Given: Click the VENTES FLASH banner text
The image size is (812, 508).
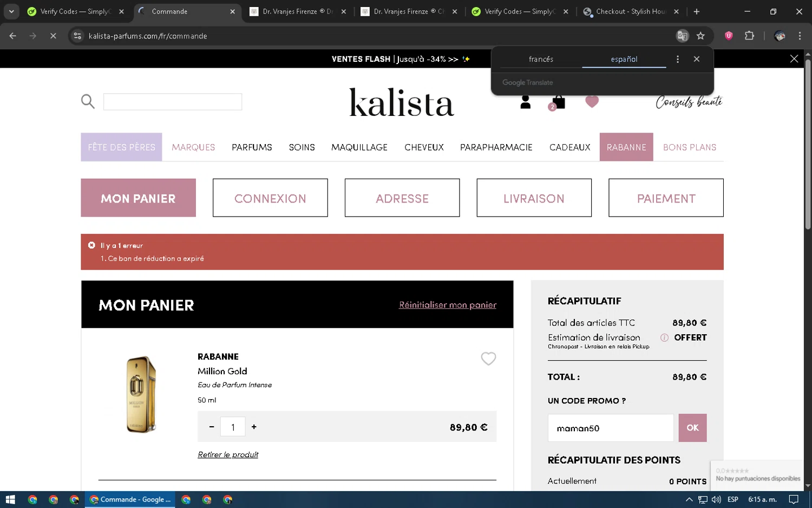Looking at the screenshot, I should 401,59.
